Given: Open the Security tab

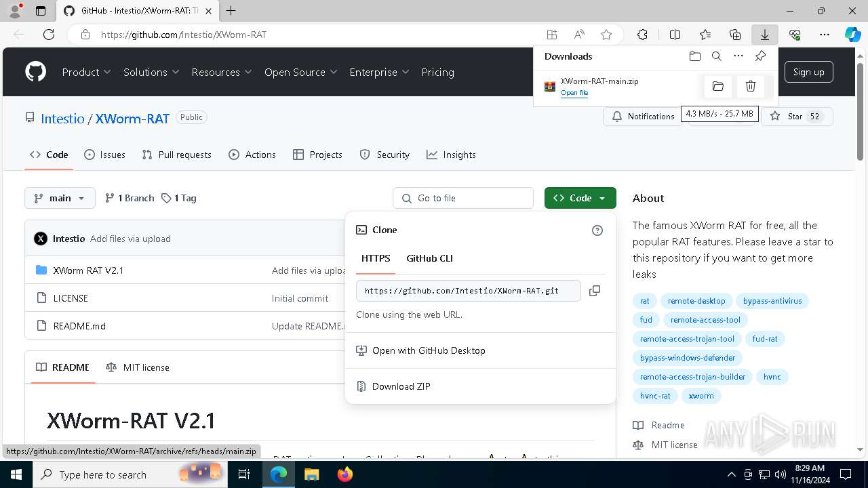Looking at the screenshot, I should click(384, 155).
